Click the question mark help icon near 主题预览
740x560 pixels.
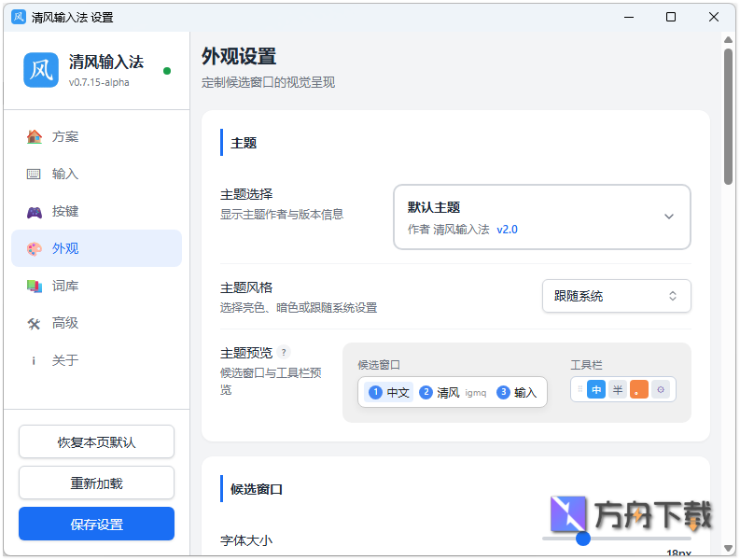point(284,352)
